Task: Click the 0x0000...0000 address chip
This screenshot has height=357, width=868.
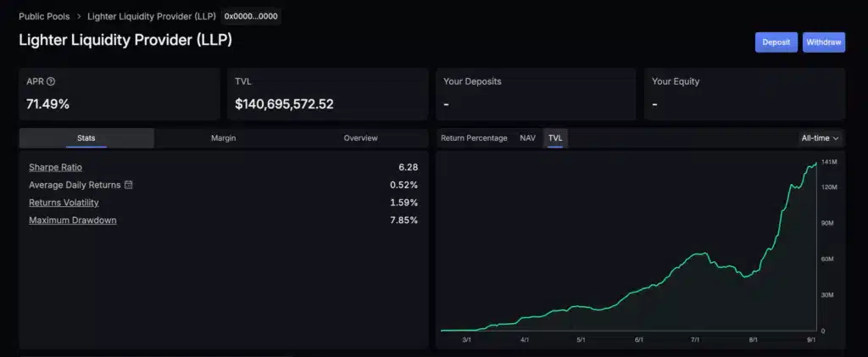Action: (x=251, y=16)
